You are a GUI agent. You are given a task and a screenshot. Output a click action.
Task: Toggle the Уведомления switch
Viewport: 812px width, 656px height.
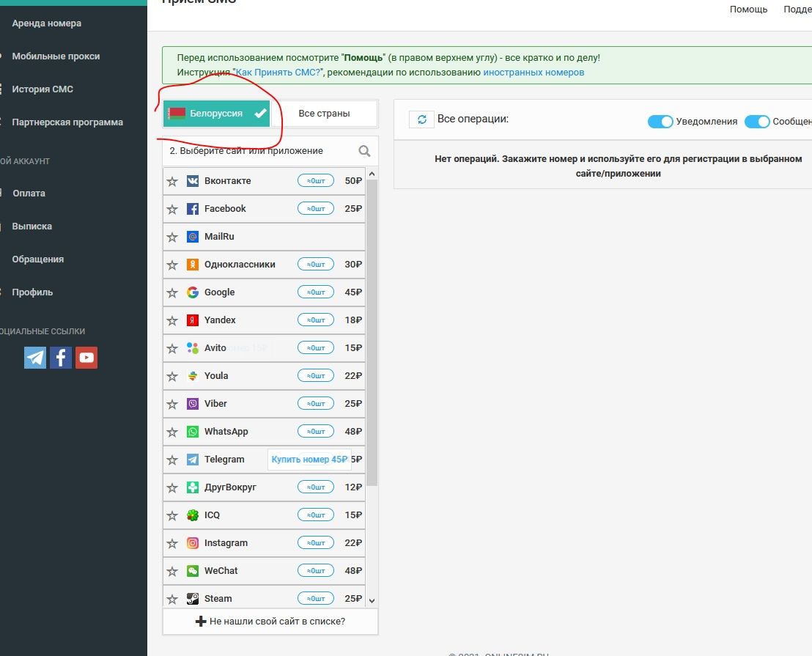pos(660,122)
